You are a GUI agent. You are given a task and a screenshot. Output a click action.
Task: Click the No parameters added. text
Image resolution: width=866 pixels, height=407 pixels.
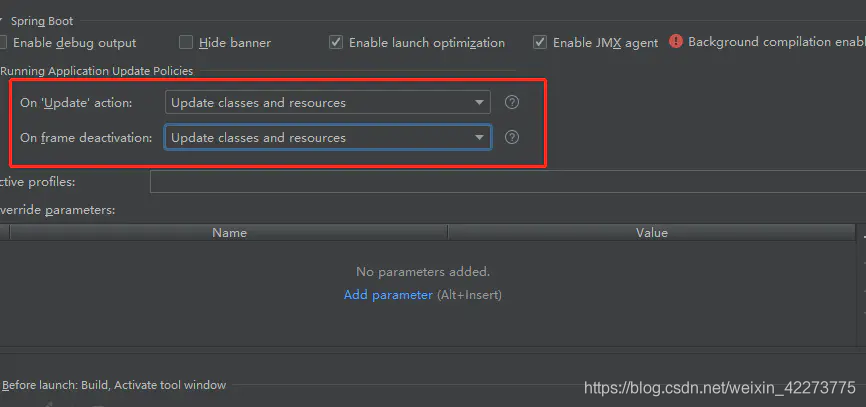tap(423, 272)
